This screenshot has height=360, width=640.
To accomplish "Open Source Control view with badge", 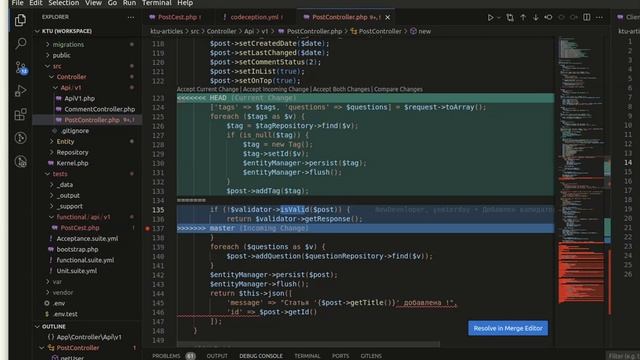I will pos(21,67).
